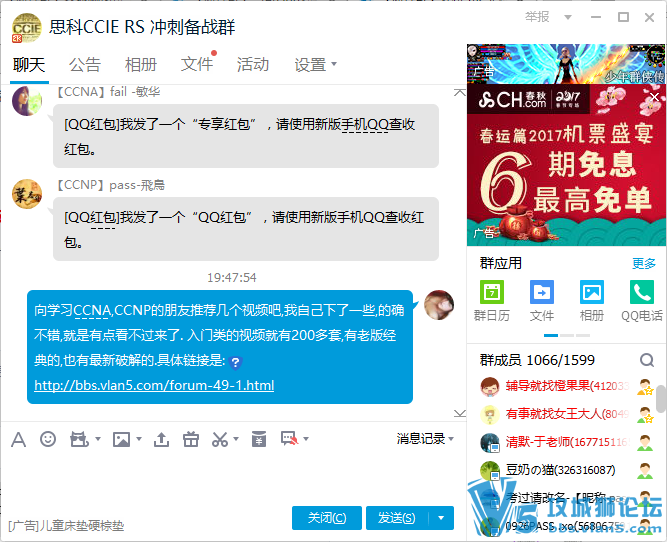Click the 举报 report link
Image resolution: width=667 pixels, height=542 pixels.
[537, 17]
